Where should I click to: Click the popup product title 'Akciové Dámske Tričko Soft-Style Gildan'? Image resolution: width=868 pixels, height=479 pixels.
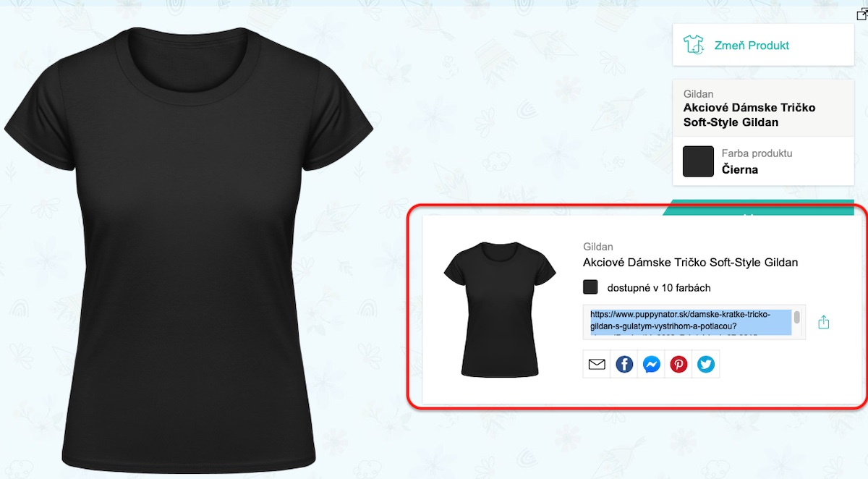point(690,262)
